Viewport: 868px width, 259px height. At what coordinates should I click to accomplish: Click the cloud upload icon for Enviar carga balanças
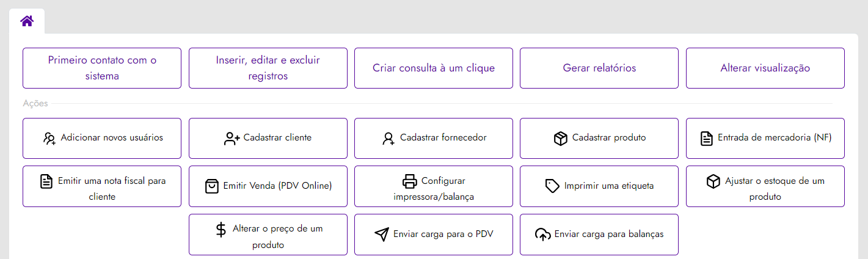(x=542, y=234)
